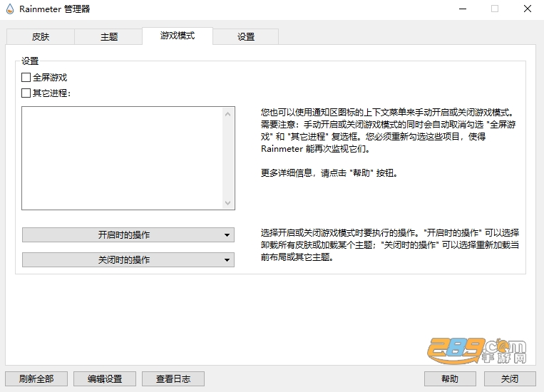
Task: Click the process list scroll down arrow
Action: coord(228,203)
